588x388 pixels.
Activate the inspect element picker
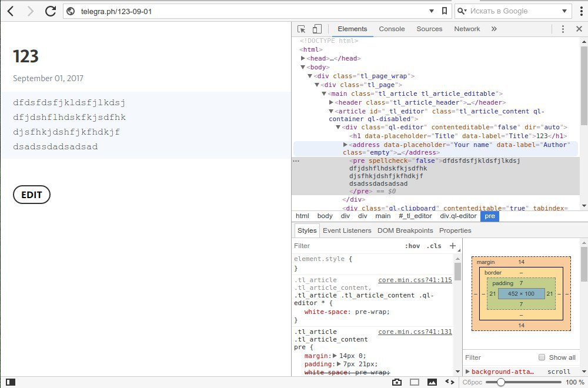pos(302,29)
